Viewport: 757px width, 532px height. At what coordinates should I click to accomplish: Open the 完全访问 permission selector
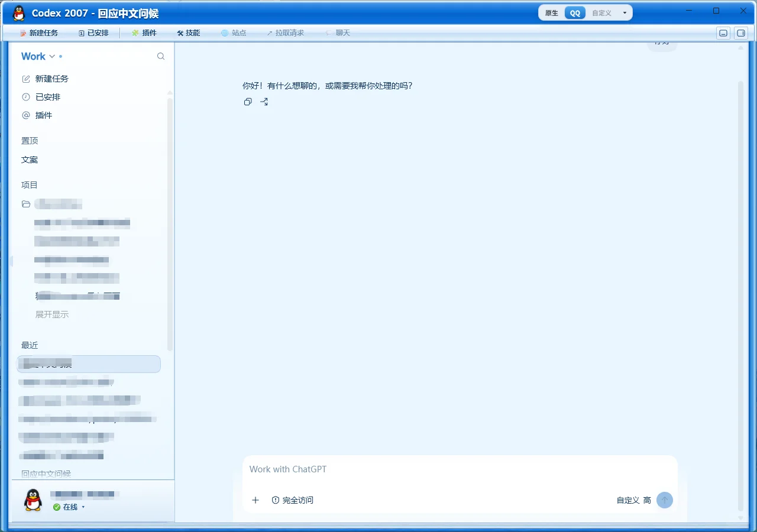[293, 500]
